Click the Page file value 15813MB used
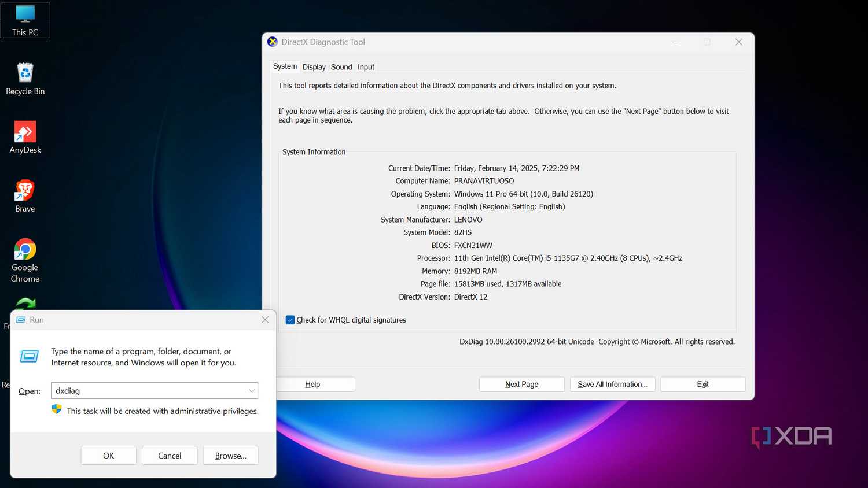Viewport: 868px width, 488px height. point(508,284)
